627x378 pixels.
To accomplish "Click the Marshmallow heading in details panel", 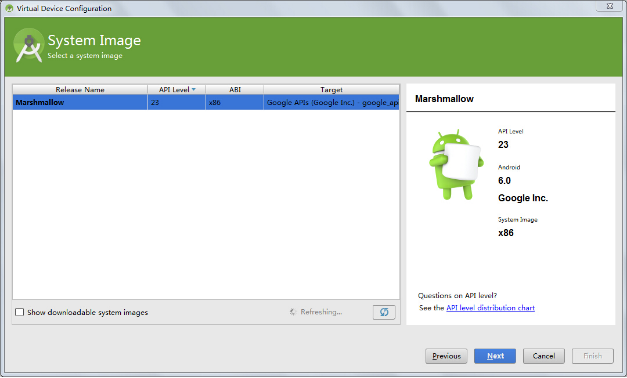I will tap(444, 99).
